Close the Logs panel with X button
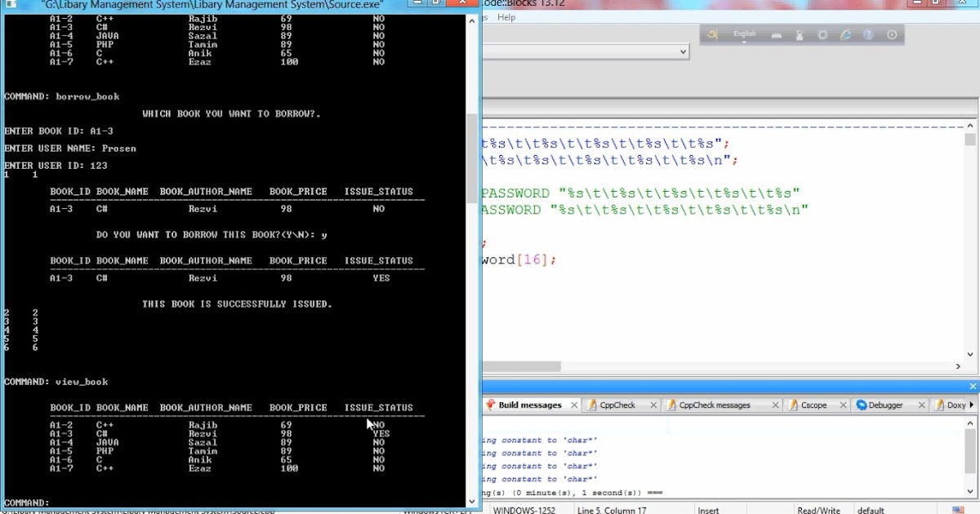Viewport: 980px width, 514px height. pos(973,386)
